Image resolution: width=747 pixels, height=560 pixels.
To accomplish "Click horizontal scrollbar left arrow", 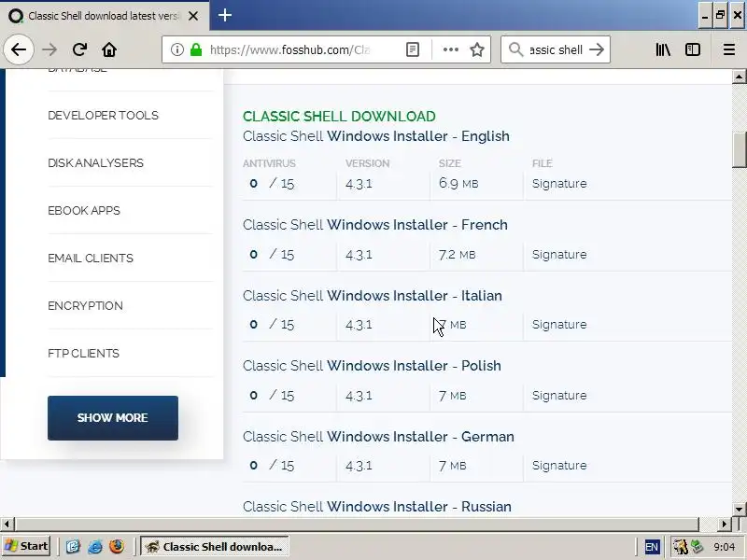I will [7, 524].
